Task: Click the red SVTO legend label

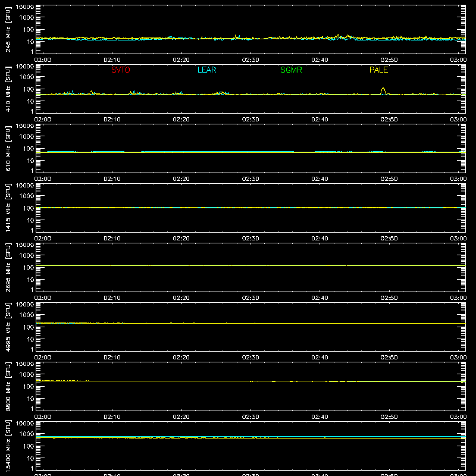Action: pyautogui.click(x=121, y=70)
